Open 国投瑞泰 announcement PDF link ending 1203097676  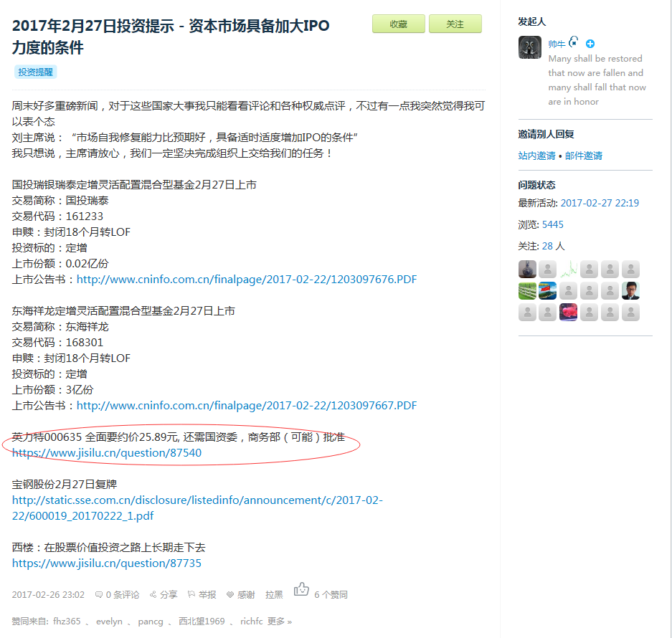coord(247,280)
